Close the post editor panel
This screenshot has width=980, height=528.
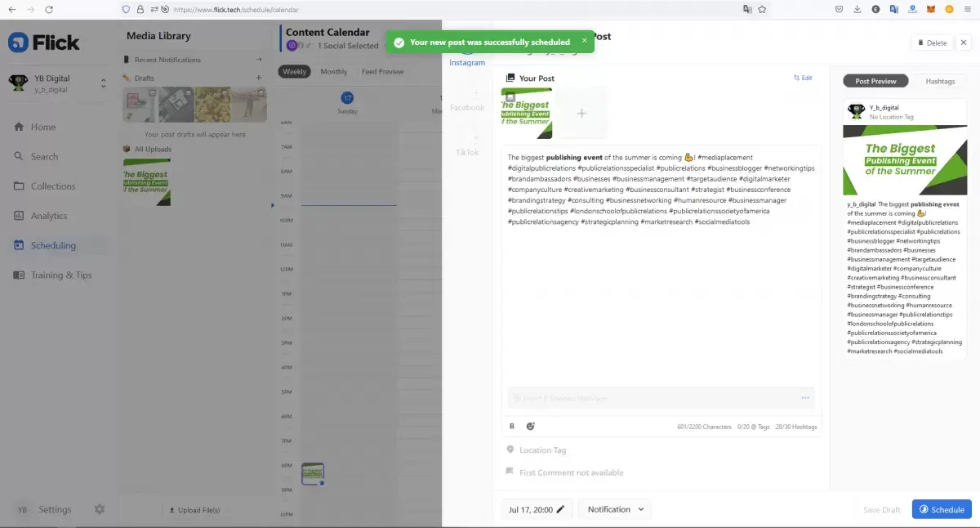tap(964, 43)
